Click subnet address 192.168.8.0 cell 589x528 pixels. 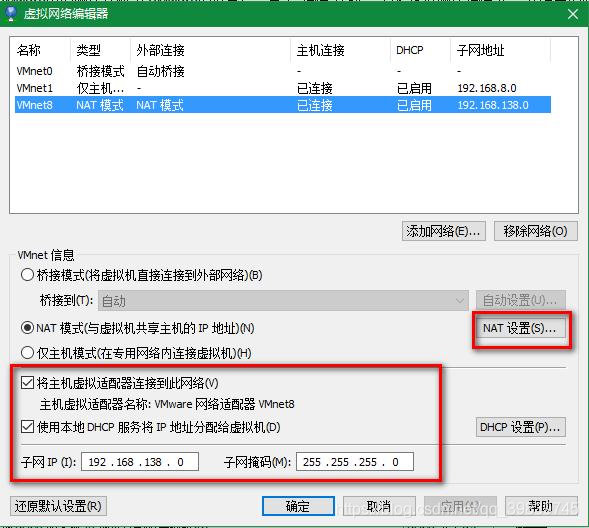(x=487, y=88)
